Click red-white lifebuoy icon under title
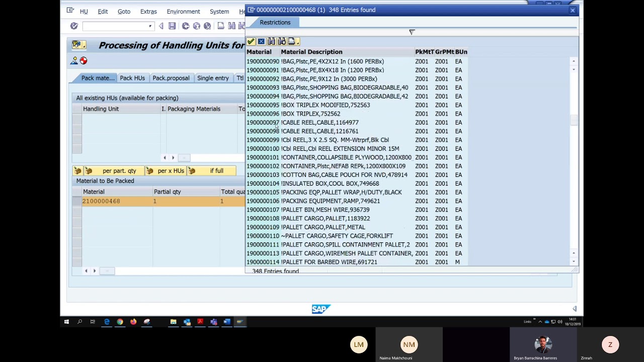The height and width of the screenshot is (362, 644). [x=84, y=61]
